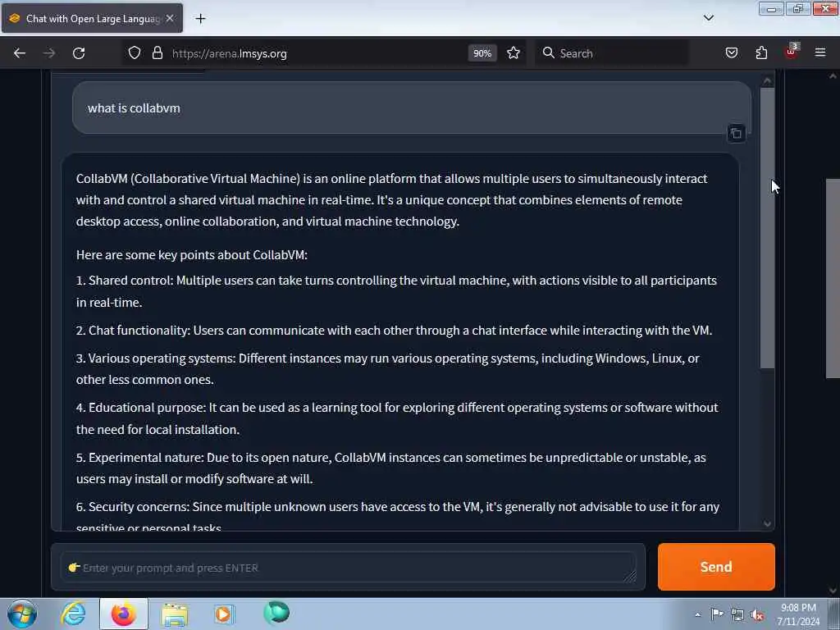Click the chat panel scrollbar thumb
Screen dimensions: 840x630
(767, 228)
